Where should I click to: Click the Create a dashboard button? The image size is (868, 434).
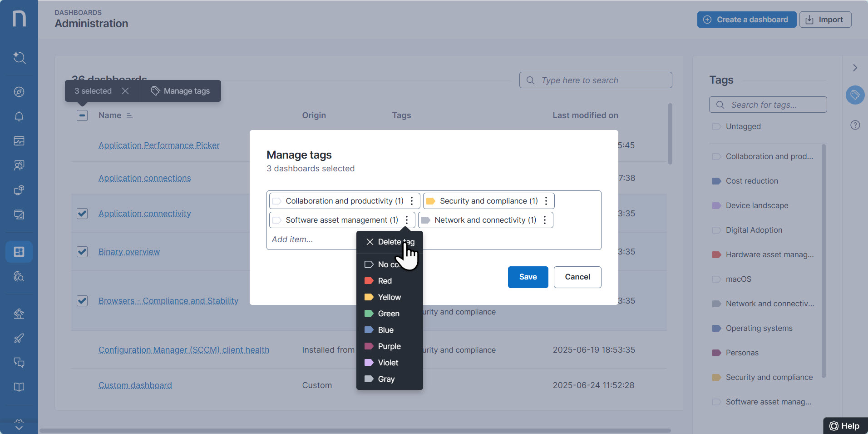(746, 20)
